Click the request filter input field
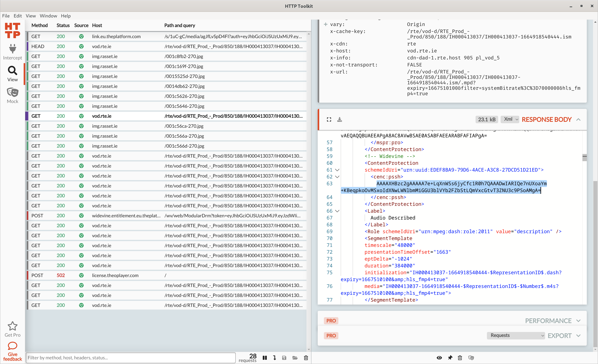Screen dimensions: 598x364 [x=131, y=358]
